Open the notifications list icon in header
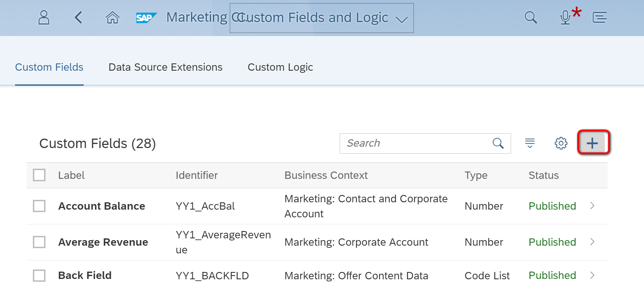This screenshot has height=287, width=644. (x=600, y=17)
